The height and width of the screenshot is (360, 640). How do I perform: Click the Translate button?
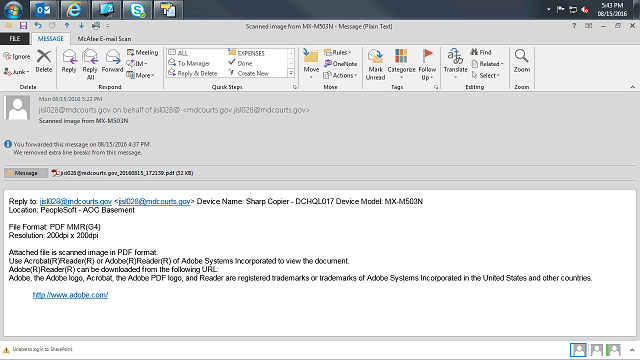click(456, 64)
